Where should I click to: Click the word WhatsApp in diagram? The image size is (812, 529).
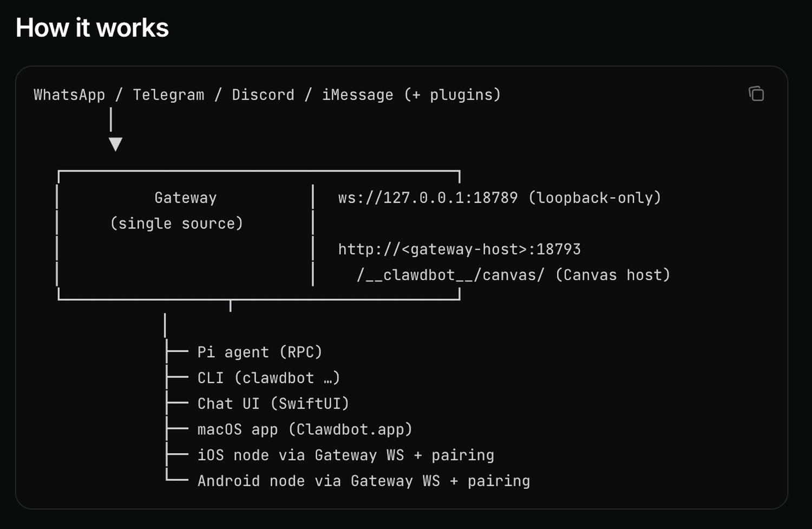[x=69, y=95]
